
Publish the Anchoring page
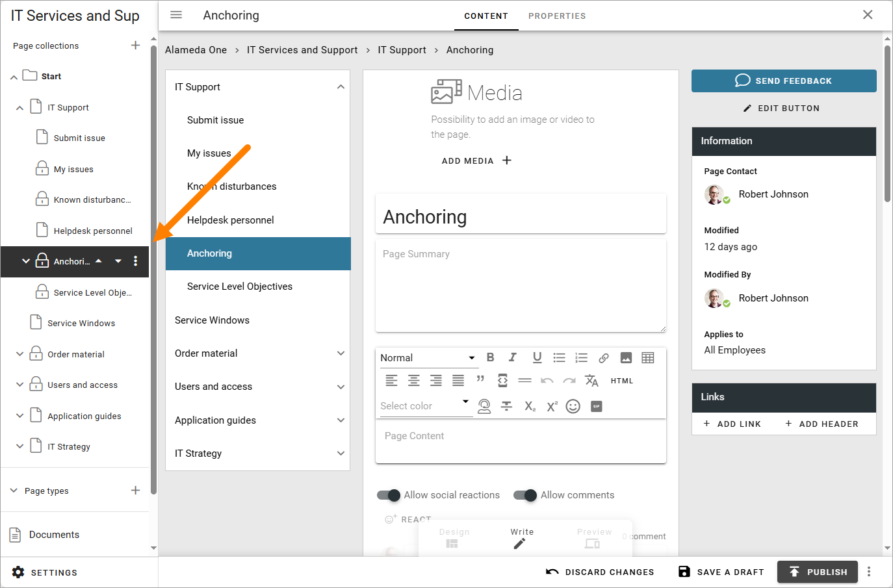818,572
